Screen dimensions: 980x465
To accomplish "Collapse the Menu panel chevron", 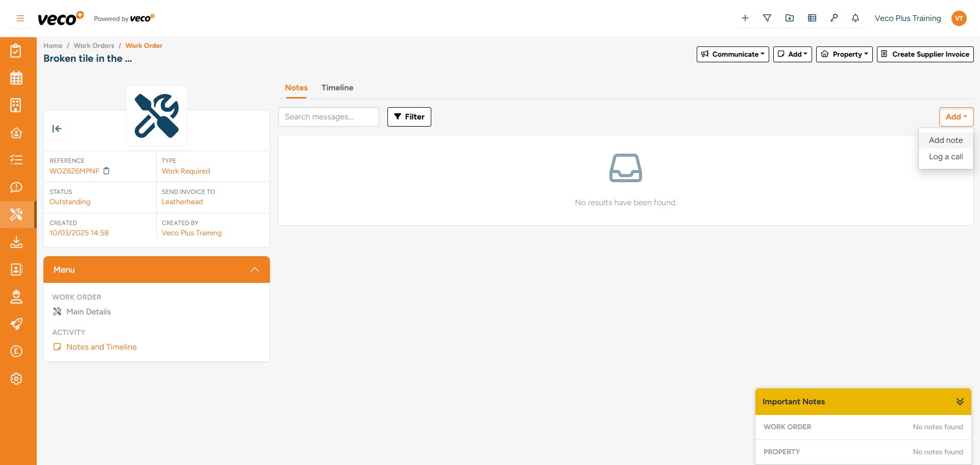I will click(255, 270).
